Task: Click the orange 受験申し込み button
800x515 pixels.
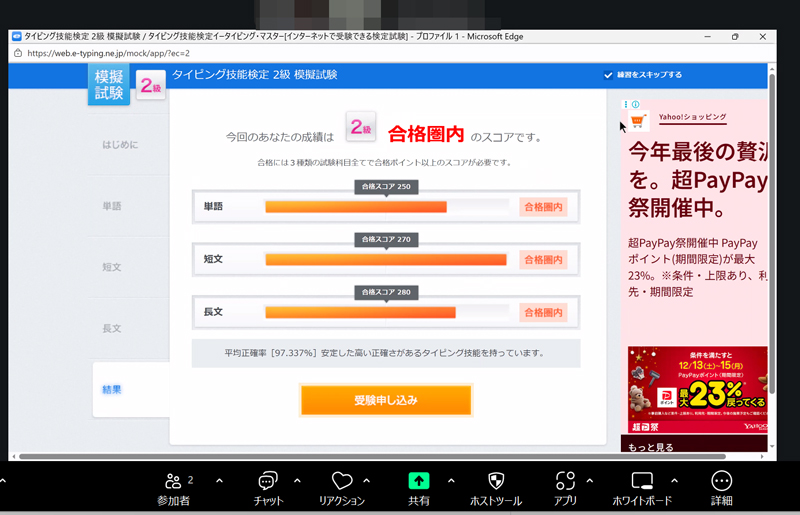Action: point(385,400)
